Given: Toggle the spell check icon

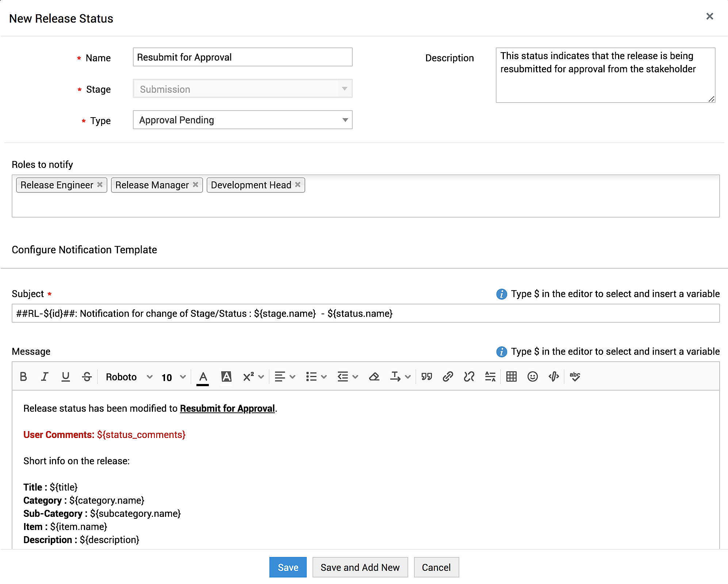Looking at the screenshot, I should coord(575,376).
